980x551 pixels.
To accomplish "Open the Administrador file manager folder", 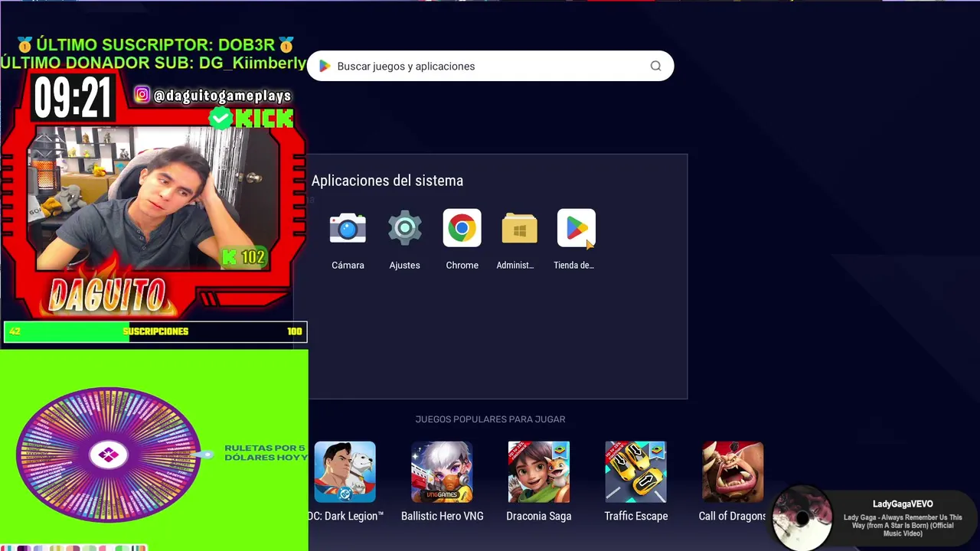I will click(519, 228).
